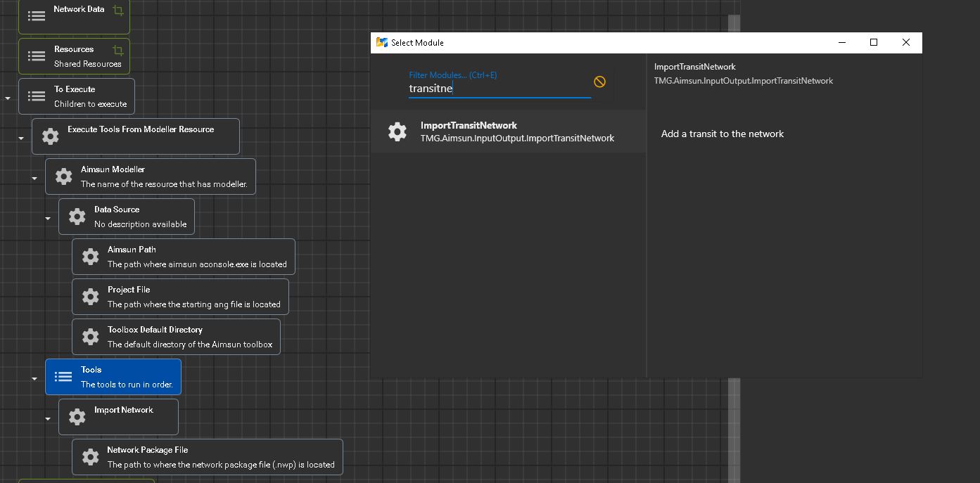
Task: Click the gear icon on Data Source node
Action: [x=77, y=216]
